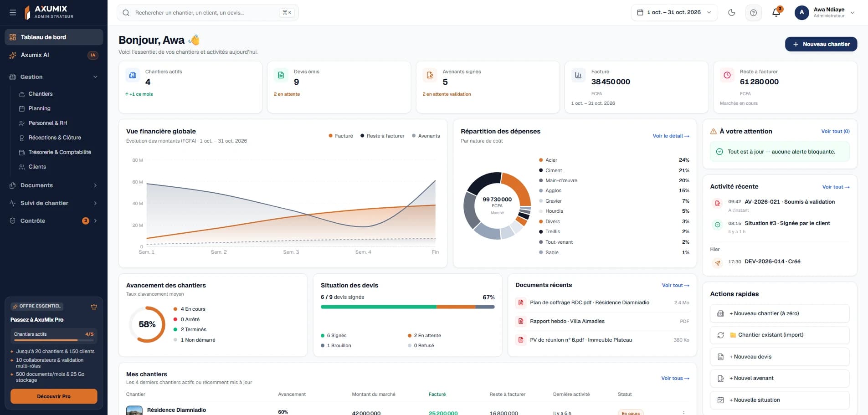Click the Chantier existant (import) refresh icon

(720, 335)
